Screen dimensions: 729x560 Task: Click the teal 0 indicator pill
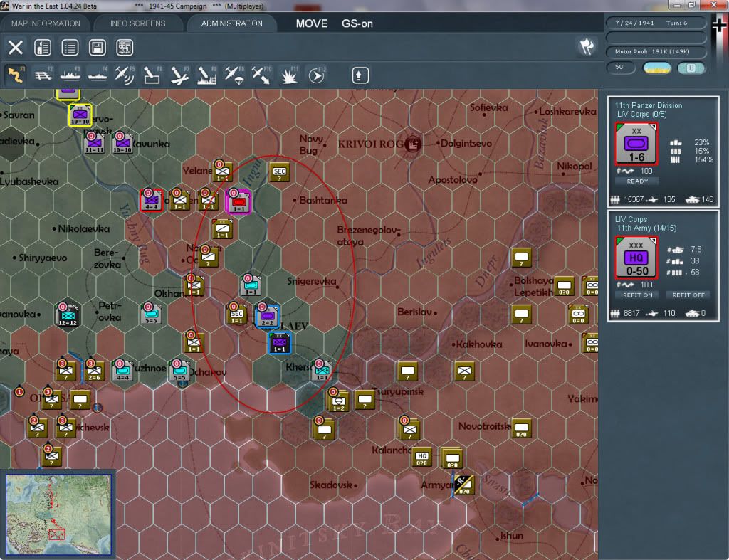click(691, 68)
